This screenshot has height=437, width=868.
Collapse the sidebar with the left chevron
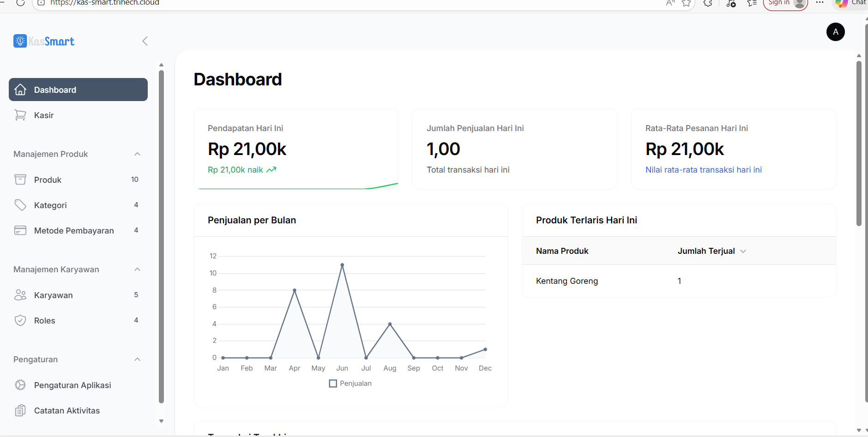pyautogui.click(x=145, y=41)
